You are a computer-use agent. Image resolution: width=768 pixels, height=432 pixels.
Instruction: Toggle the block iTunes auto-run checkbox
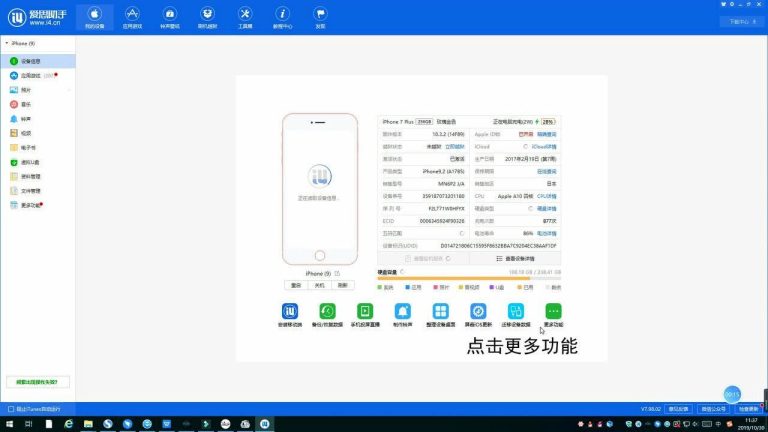(11, 409)
